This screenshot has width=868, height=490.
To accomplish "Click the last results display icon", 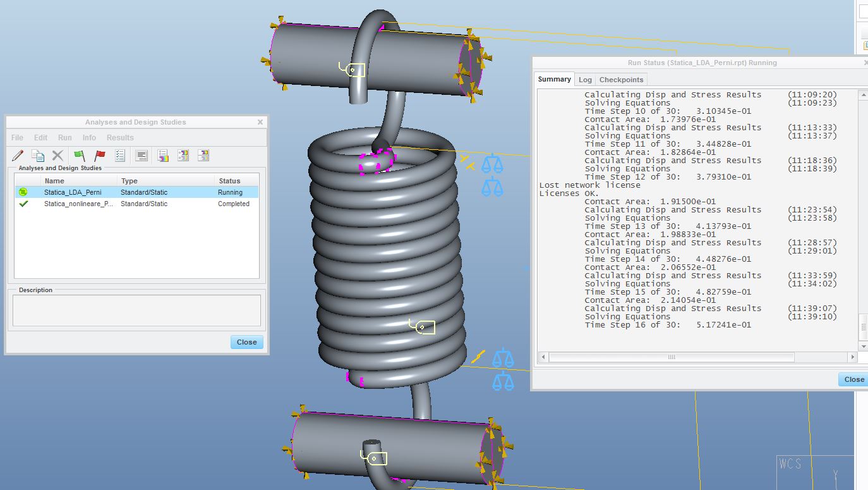I will pyautogui.click(x=205, y=155).
